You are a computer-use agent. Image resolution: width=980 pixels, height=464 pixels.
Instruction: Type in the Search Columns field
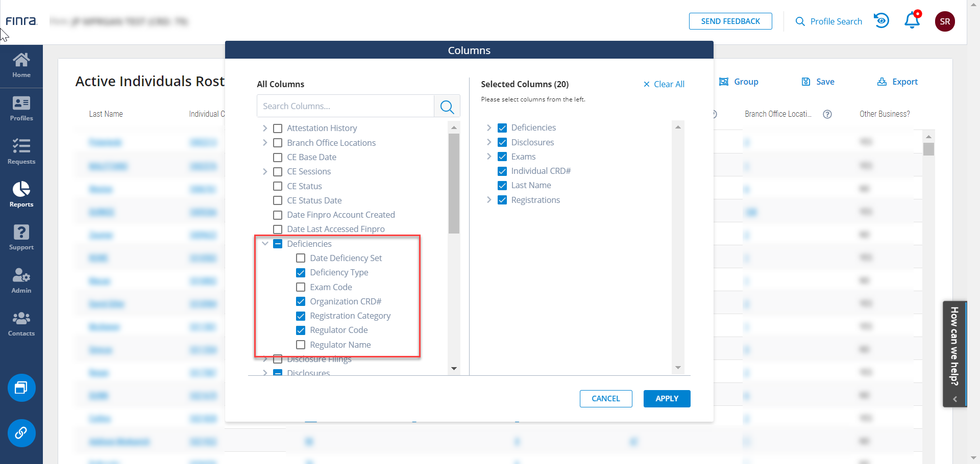(x=346, y=106)
